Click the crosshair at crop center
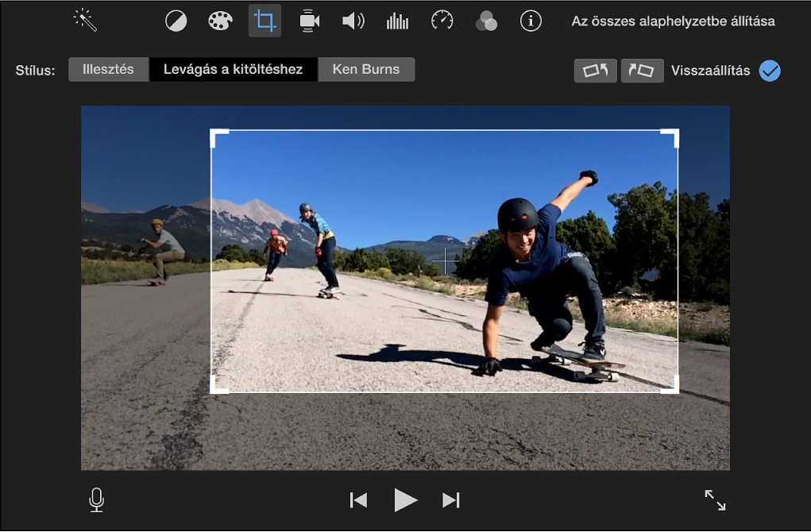Image resolution: width=811 pixels, height=532 pixels. point(445,261)
